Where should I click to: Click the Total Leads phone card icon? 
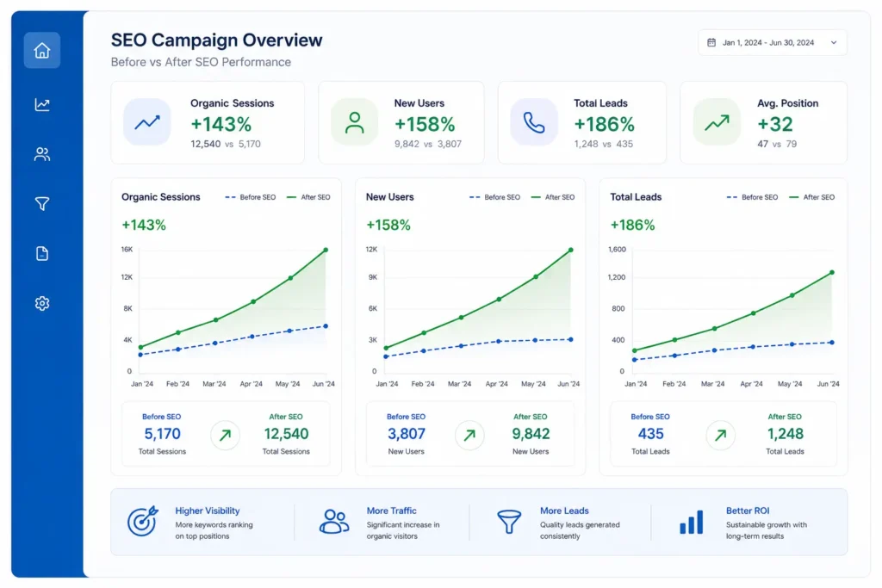click(534, 122)
